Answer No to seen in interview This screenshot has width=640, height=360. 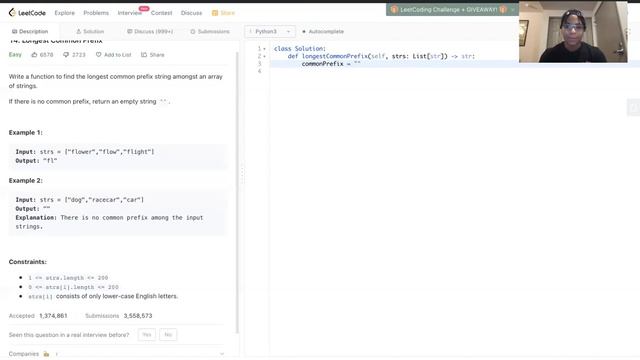click(168, 335)
